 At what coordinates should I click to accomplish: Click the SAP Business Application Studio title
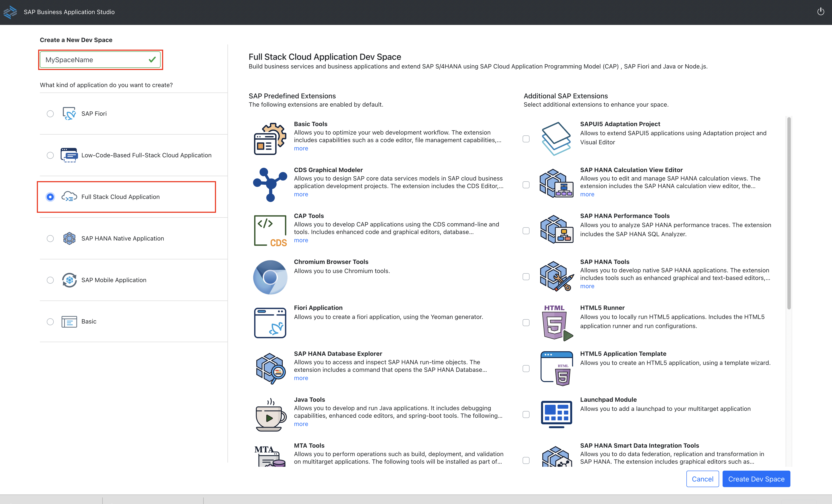[x=69, y=12]
